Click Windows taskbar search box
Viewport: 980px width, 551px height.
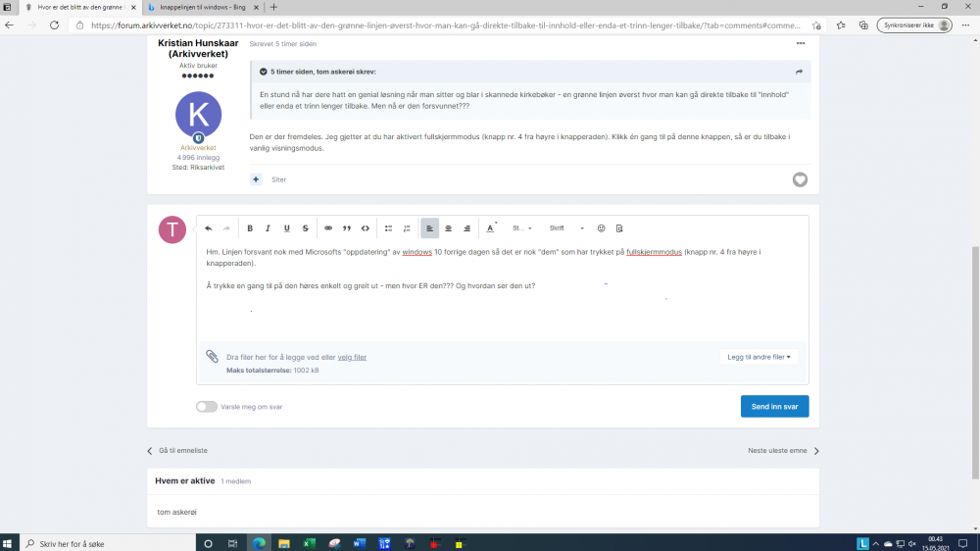coord(108,543)
